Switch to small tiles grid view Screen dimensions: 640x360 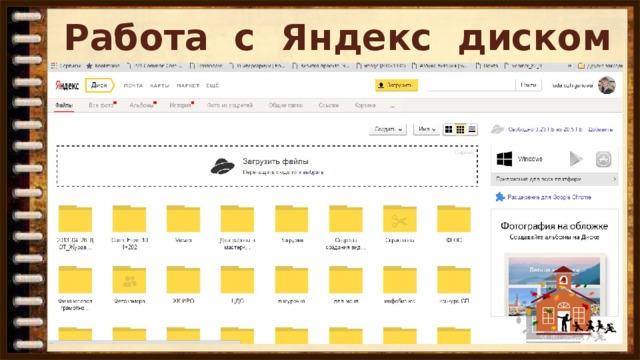coord(460,129)
